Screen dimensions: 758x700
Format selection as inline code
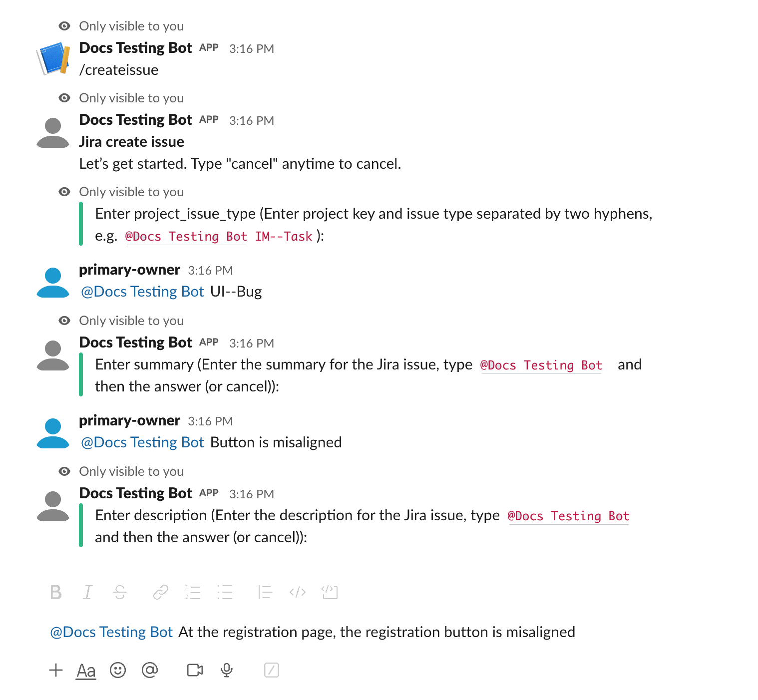[298, 592]
